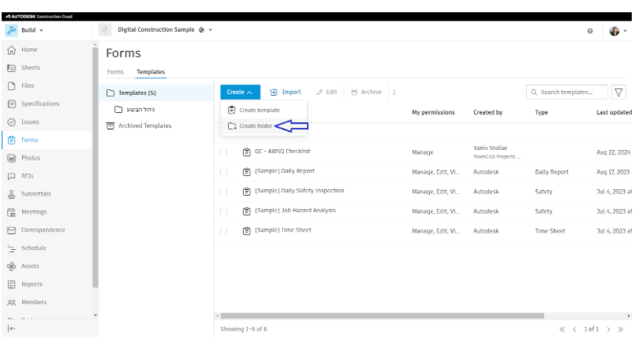Tick the [Sample] Job Hazard Analysis checkbox
The image size is (644, 349).
pyautogui.click(x=224, y=211)
